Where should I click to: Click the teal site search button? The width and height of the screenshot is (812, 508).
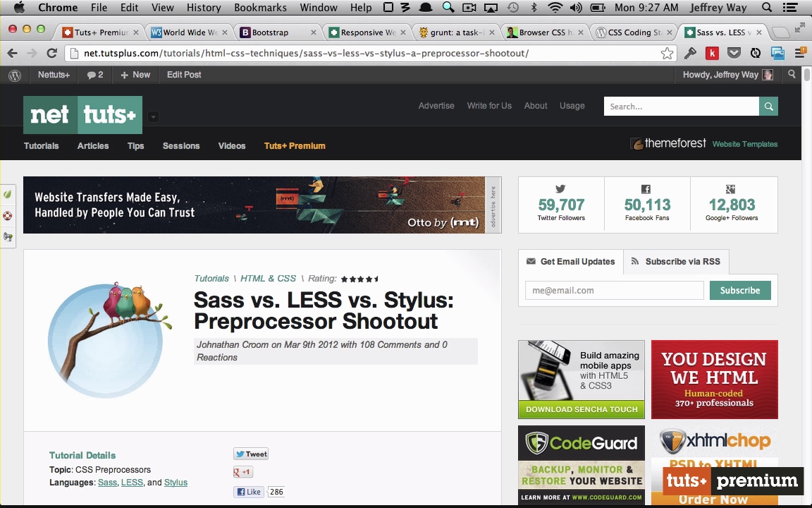[768, 107]
